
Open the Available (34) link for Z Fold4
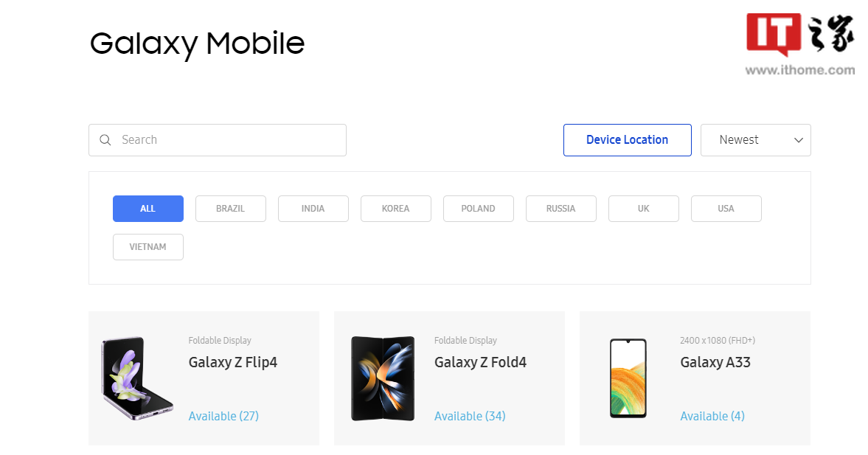click(x=470, y=416)
